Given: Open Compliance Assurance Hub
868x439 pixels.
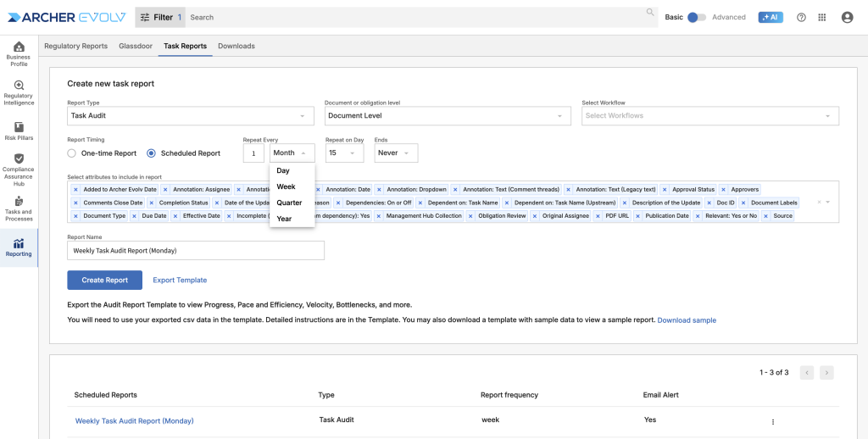Looking at the screenshot, I should (19, 169).
